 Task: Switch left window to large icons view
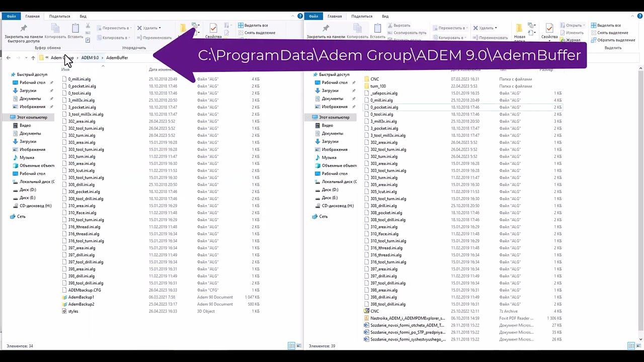(x=298, y=346)
